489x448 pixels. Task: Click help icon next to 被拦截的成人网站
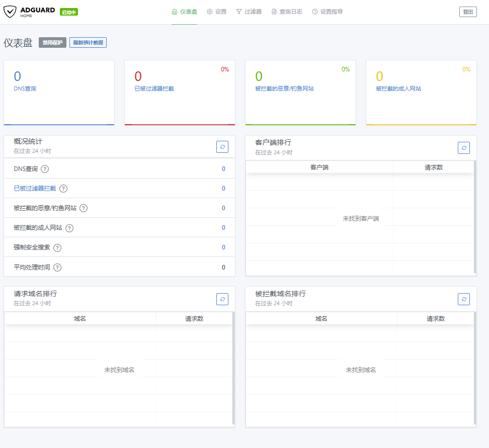coord(69,228)
